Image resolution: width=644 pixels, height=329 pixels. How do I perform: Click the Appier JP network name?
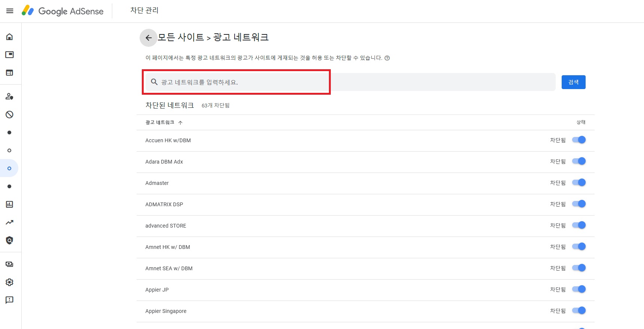[x=157, y=290]
